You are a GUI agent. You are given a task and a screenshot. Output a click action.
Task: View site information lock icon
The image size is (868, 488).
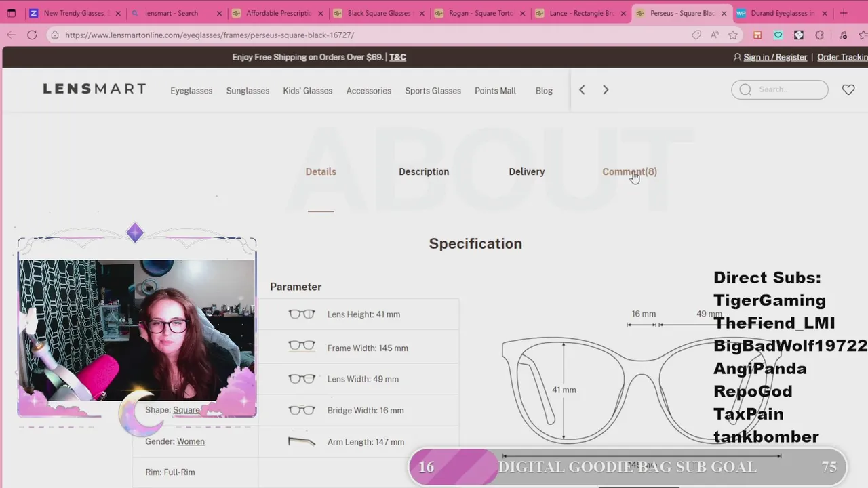(x=54, y=35)
